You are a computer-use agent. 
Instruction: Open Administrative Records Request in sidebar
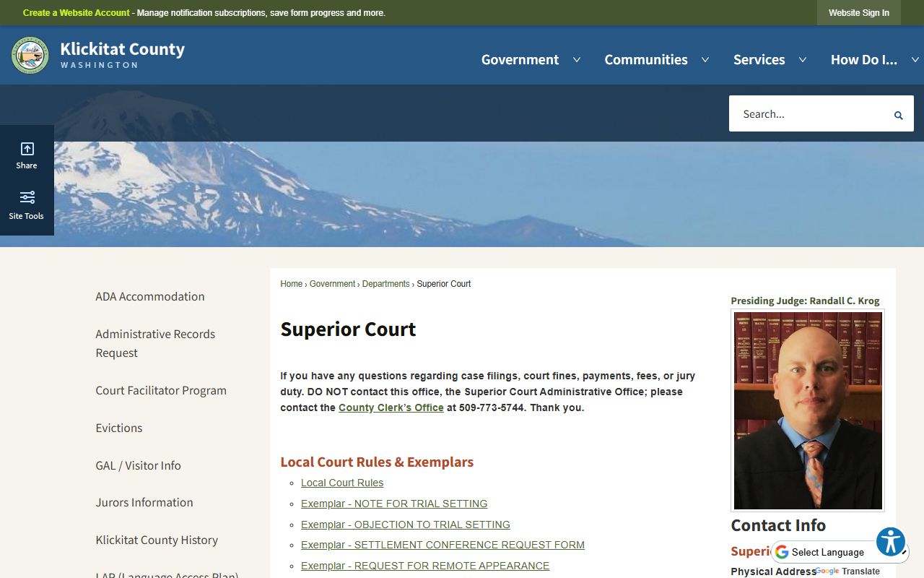[x=155, y=343]
